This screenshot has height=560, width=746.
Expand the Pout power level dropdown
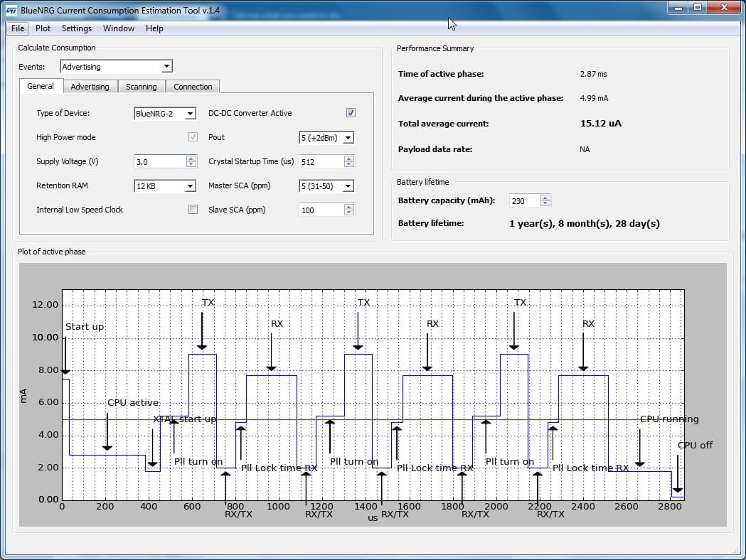pyautogui.click(x=326, y=138)
